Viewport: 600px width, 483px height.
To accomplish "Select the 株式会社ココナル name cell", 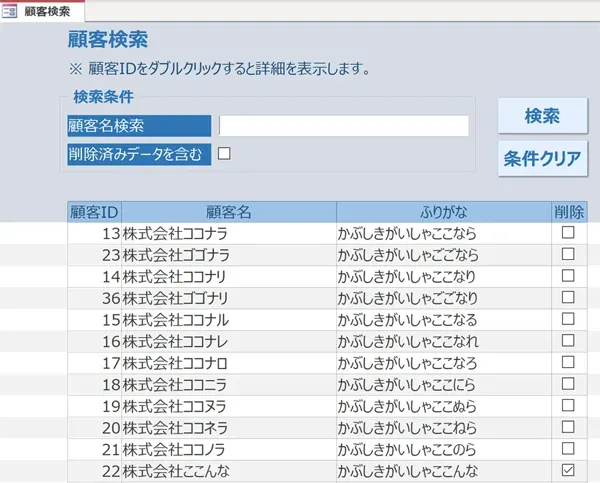I will coord(228,319).
